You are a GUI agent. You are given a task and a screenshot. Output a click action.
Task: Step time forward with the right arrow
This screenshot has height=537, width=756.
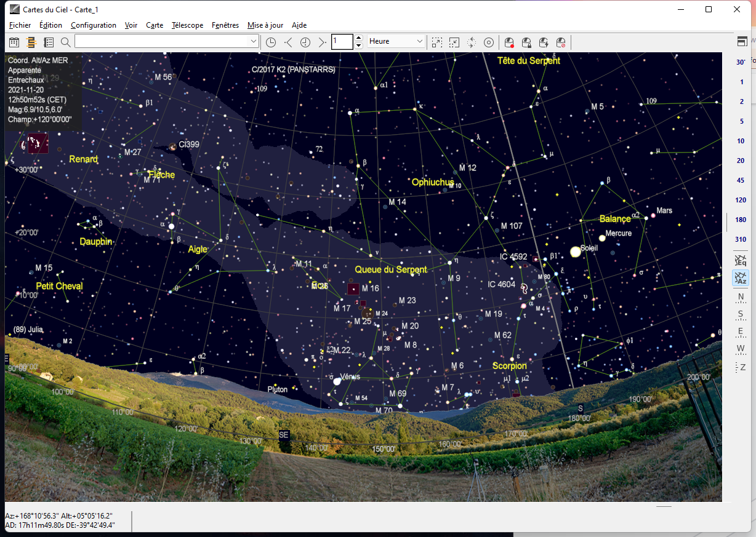[x=322, y=42]
